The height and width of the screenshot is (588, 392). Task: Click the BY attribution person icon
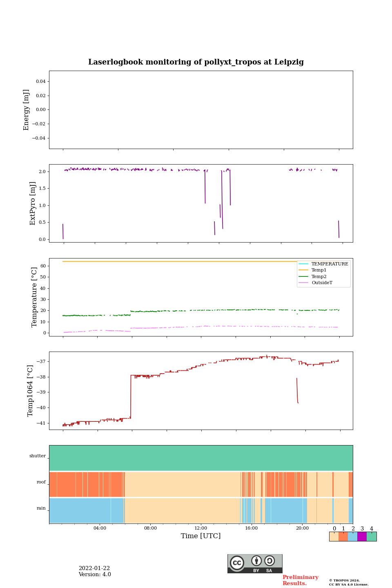click(x=256, y=561)
